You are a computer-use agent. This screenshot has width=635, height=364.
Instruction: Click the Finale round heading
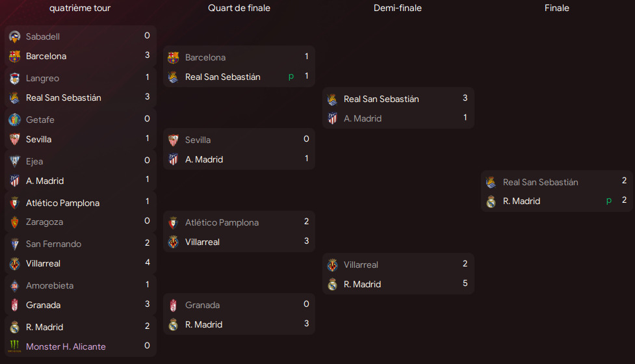point(556,8)
